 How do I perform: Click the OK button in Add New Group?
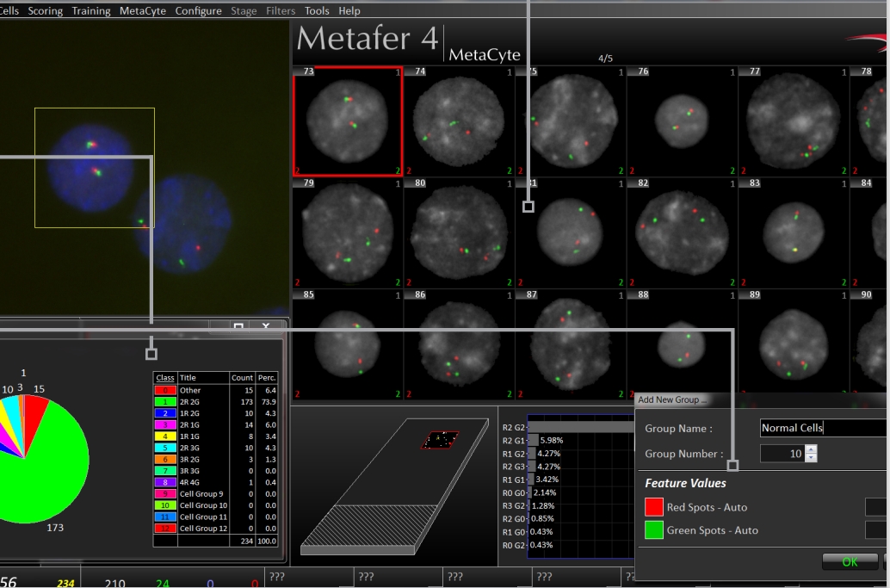pos(850,561)
